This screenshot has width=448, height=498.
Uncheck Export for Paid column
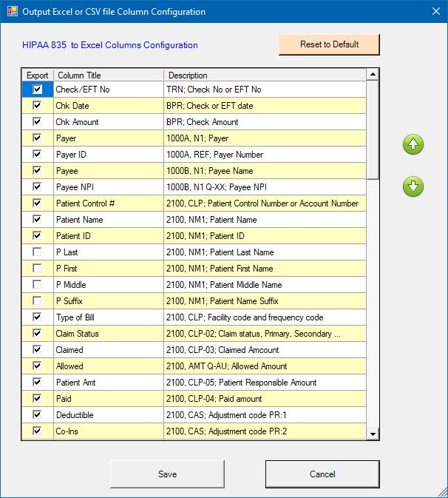coord(37,399)
